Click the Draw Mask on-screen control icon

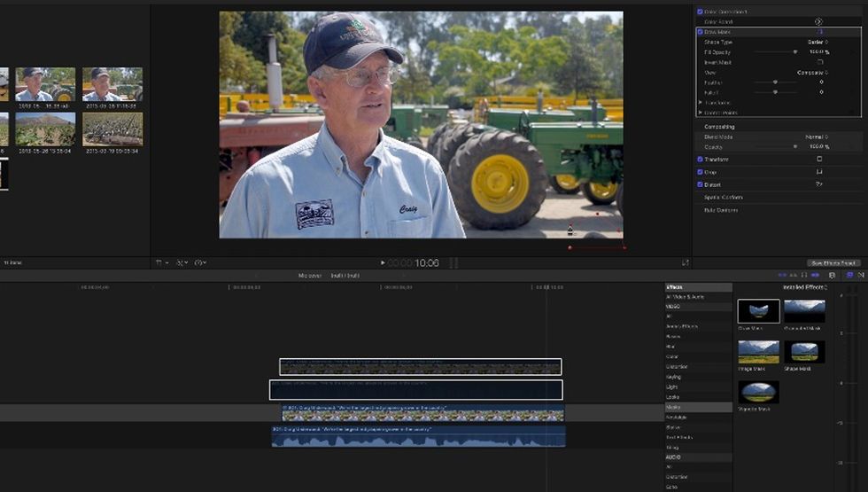click(x=819, y=32)
